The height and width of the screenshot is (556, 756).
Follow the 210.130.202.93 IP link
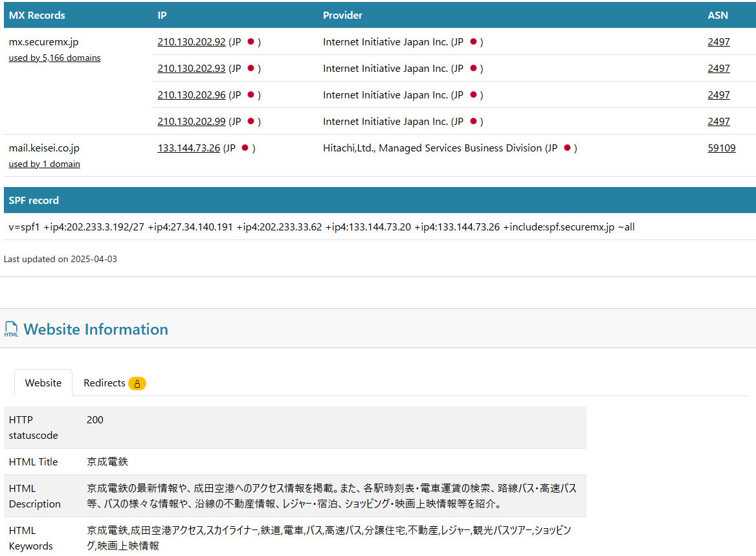(191, 69)
